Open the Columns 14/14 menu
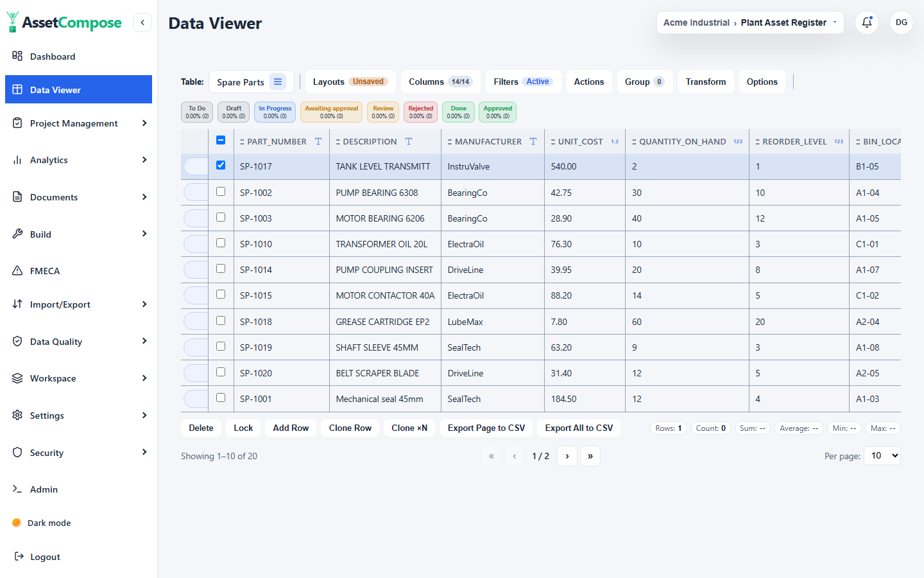924x578 pixels. [441, 82]
